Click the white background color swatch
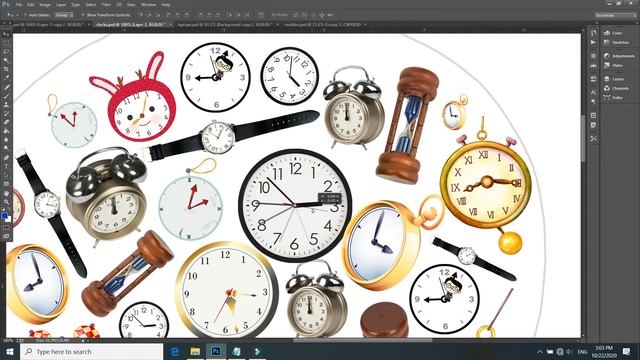This screenshot has height=360, width=640. click(x=9, y=220)
